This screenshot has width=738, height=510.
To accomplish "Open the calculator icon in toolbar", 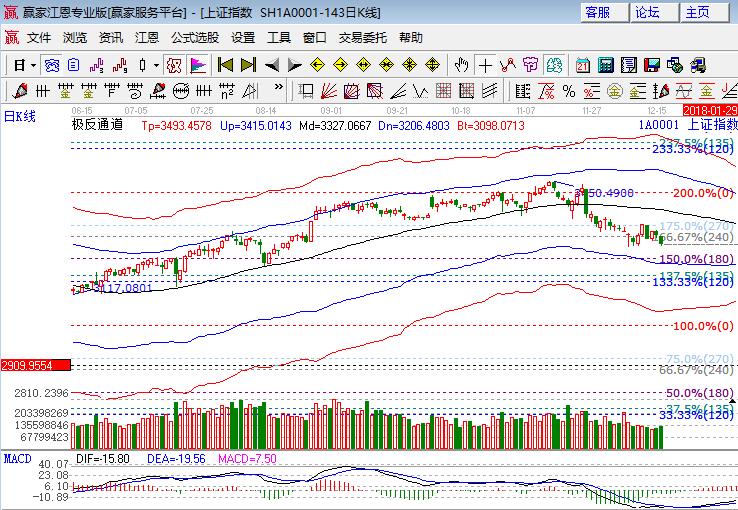I will (x=605, y=65).
